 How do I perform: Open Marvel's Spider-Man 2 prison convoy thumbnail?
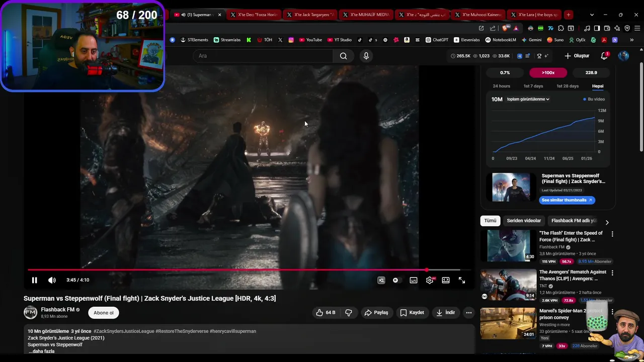tap(508, 323)
